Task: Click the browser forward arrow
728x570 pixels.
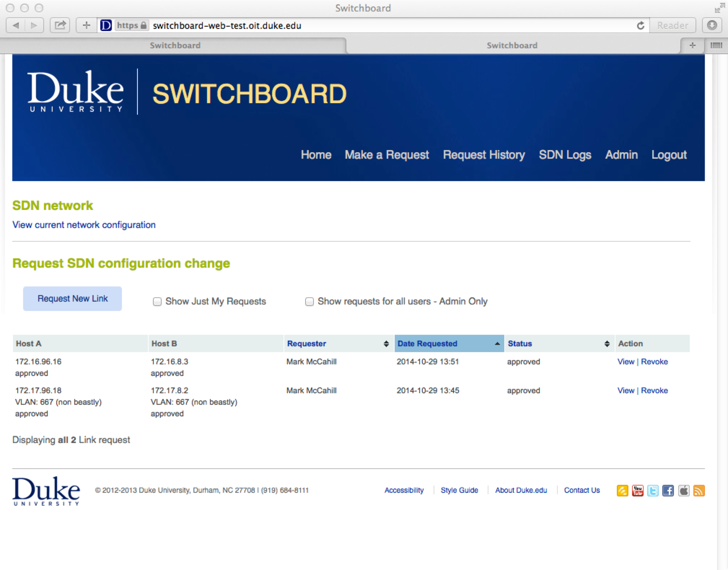Action: tap(34, 26)
